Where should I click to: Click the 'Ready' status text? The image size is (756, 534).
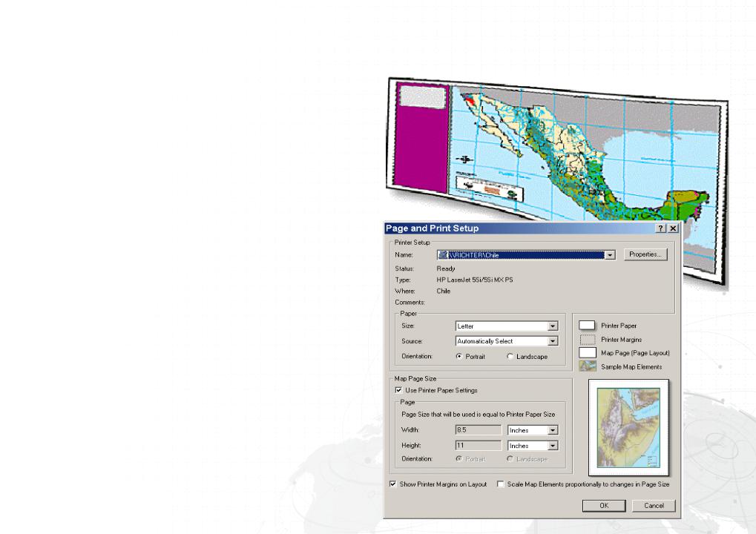point(446,268)
